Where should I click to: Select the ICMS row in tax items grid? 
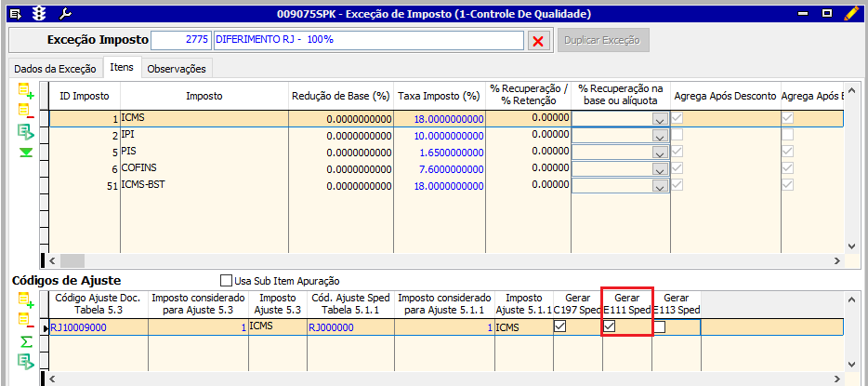(x=446, y=119)
